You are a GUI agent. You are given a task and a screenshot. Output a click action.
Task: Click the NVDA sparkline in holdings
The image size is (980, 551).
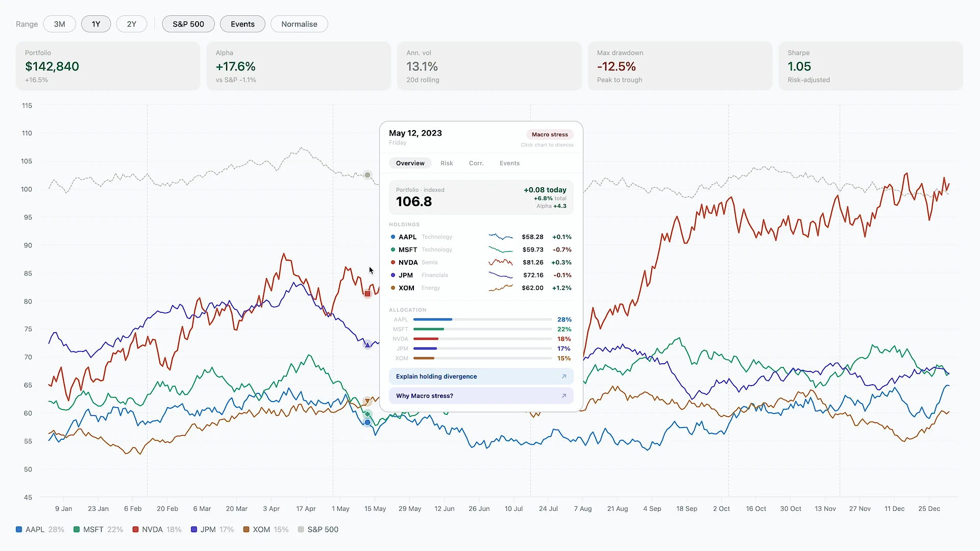point(500,262)
